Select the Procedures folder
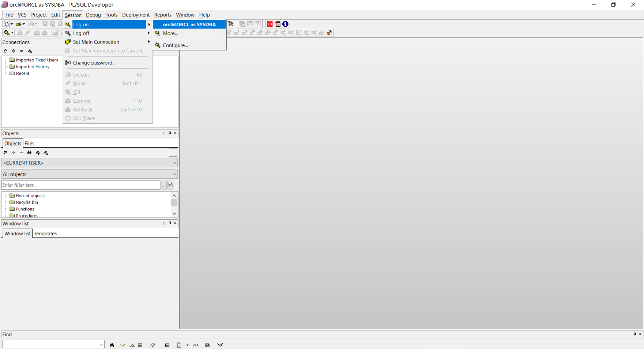 point(27,216)
